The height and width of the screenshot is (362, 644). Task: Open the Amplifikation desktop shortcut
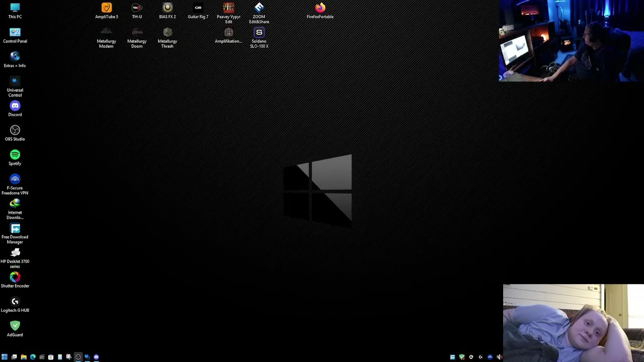point(228,35)
